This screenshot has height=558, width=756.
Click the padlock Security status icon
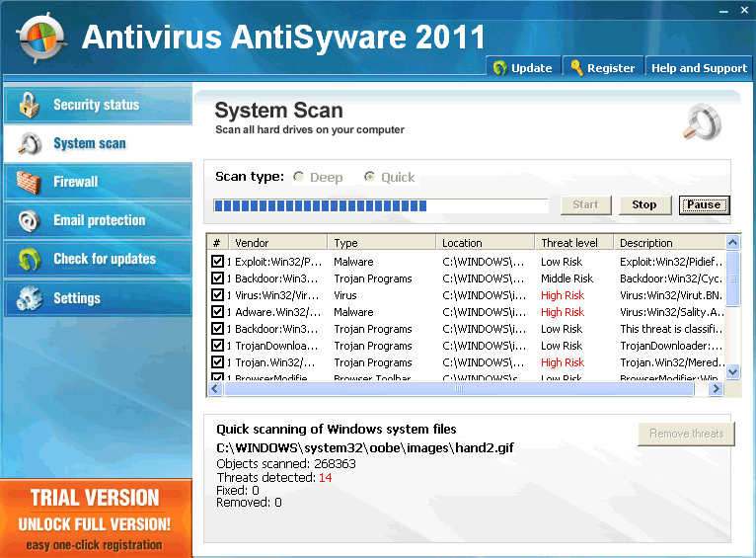pos(30,105)
